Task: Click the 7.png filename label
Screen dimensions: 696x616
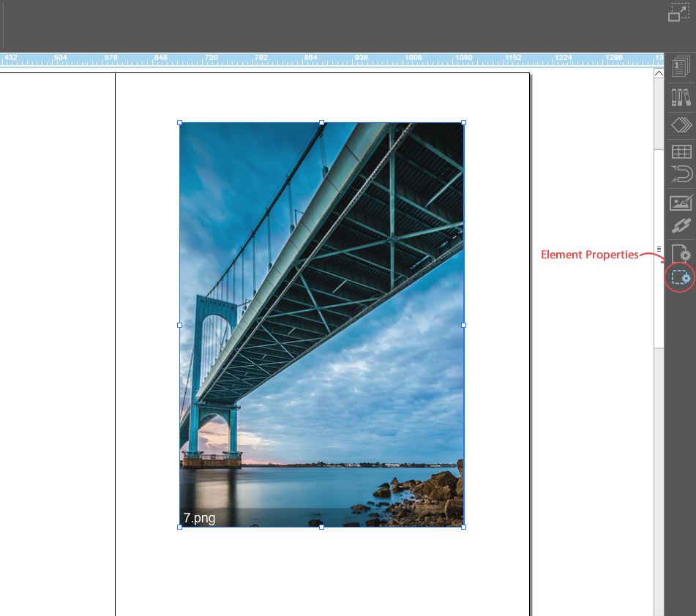Action: pos(199,518)
